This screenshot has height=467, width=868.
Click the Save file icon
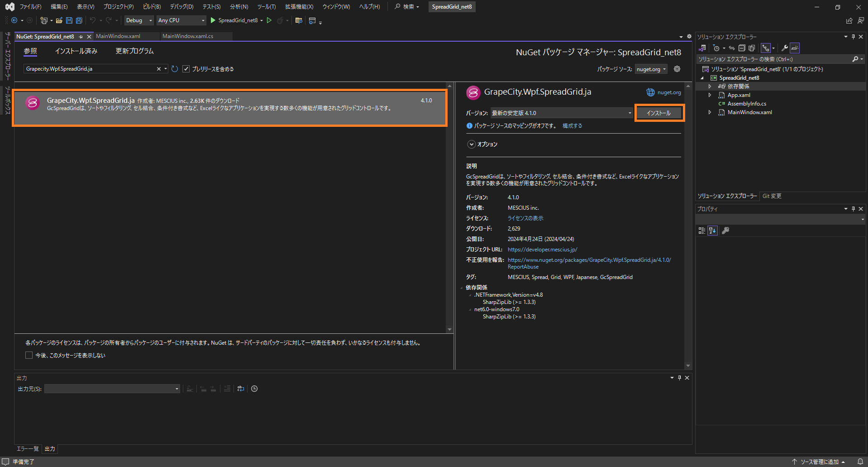[69, 20]
